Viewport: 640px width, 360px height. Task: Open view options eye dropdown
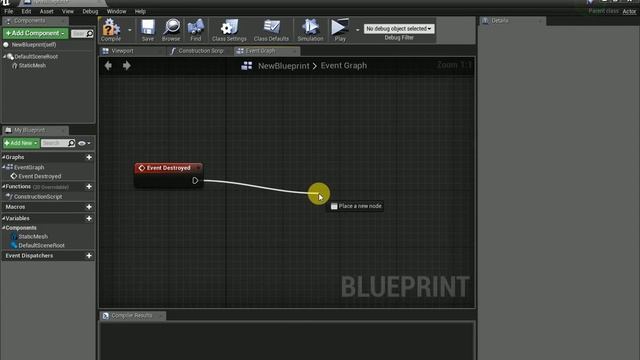[84, 143]
